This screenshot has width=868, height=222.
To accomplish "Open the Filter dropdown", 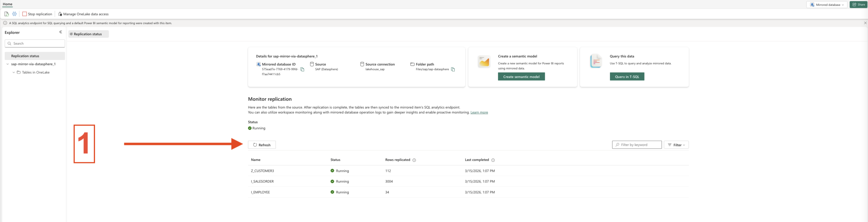I will tap(676, 145).
